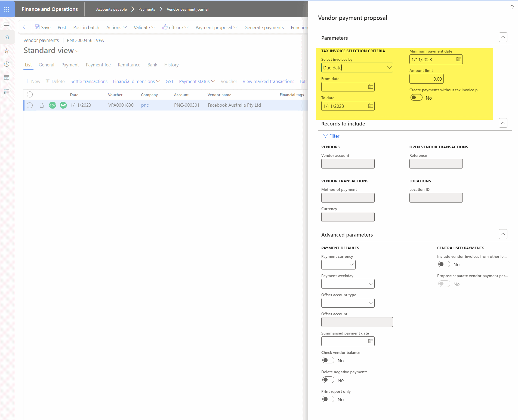Click the green TAX badge icon
518x420 pixels.
point(63,105)
